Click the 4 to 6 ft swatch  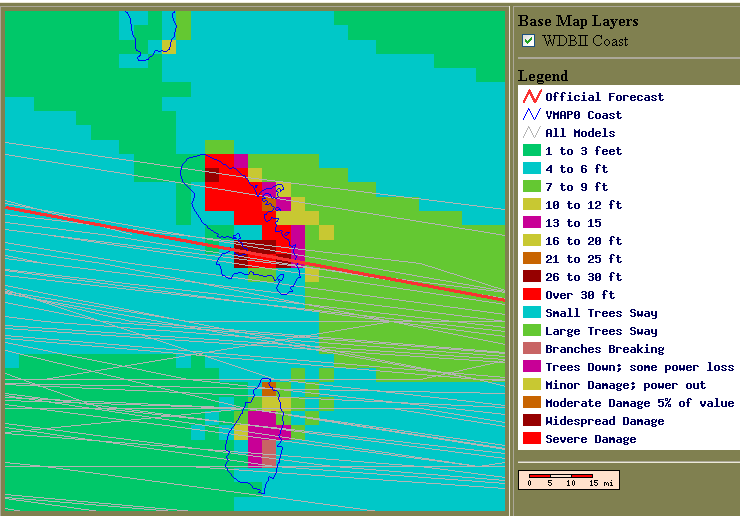(x=532, y=169)
